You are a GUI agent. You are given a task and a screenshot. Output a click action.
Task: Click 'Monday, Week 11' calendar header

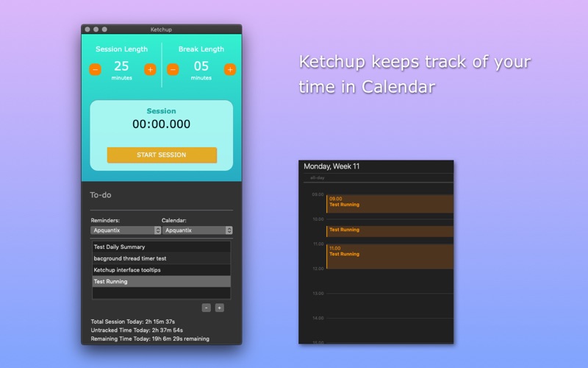click(331, 166)
